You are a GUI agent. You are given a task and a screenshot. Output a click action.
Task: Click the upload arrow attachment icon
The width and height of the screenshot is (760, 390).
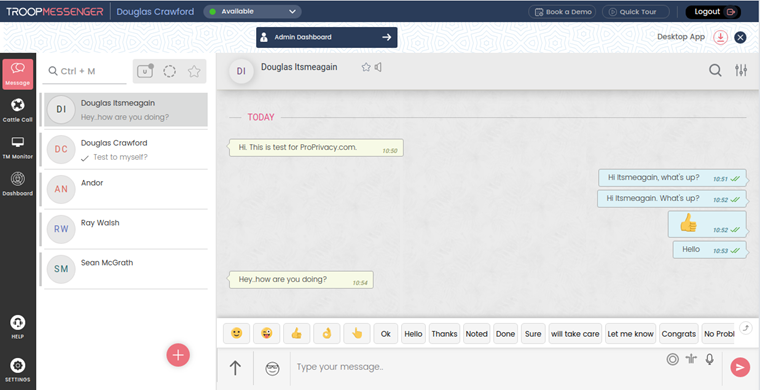point(235,368)
